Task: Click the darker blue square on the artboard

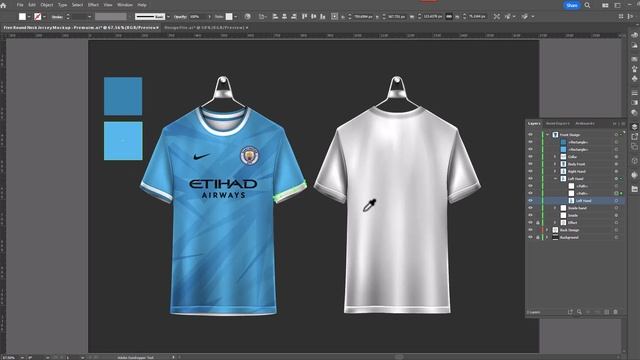Action: 123,96
